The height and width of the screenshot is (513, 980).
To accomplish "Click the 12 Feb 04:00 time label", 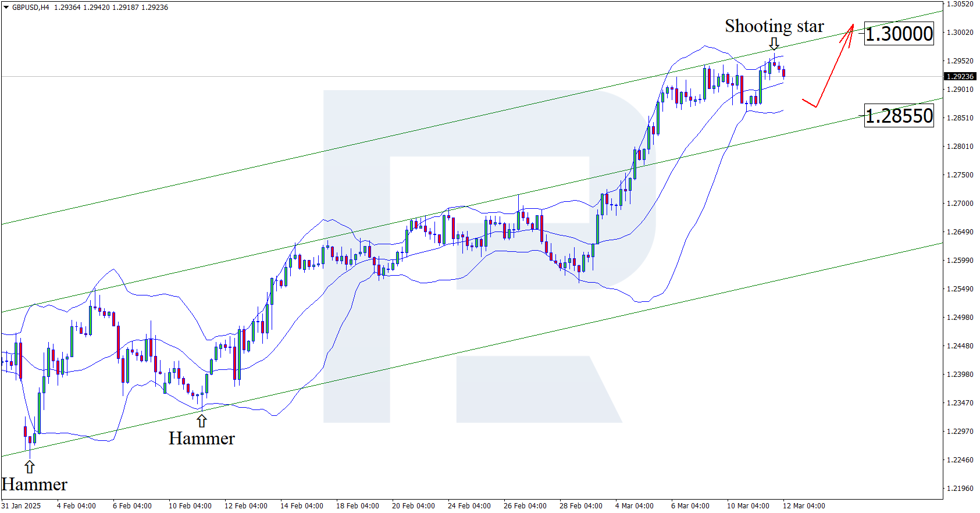I will click(x=246, y=506).
